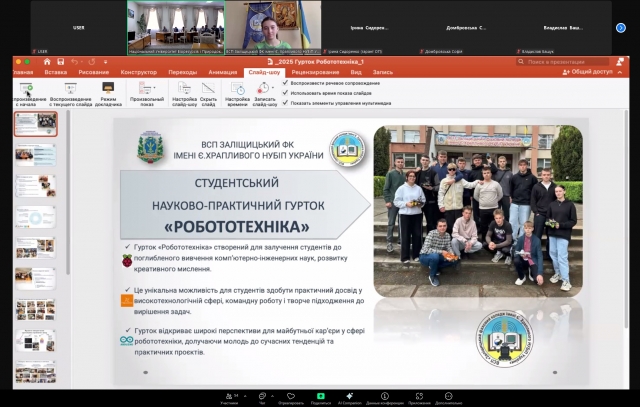Collapse the ribbon with the chevron beside Общий доступ
Image resolution: width=640 pixels, height=407 pixels.
coord(620,72)
